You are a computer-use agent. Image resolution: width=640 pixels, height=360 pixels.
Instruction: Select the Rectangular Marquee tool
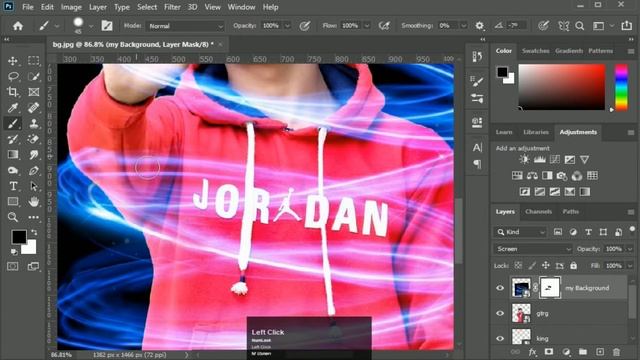click(x=33, y=61)
